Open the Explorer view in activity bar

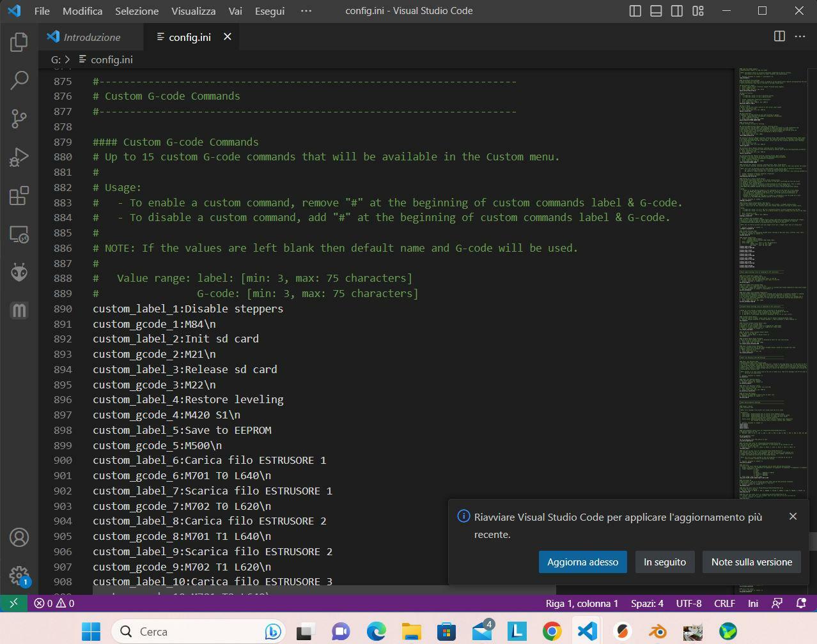(x=19, y=43)
